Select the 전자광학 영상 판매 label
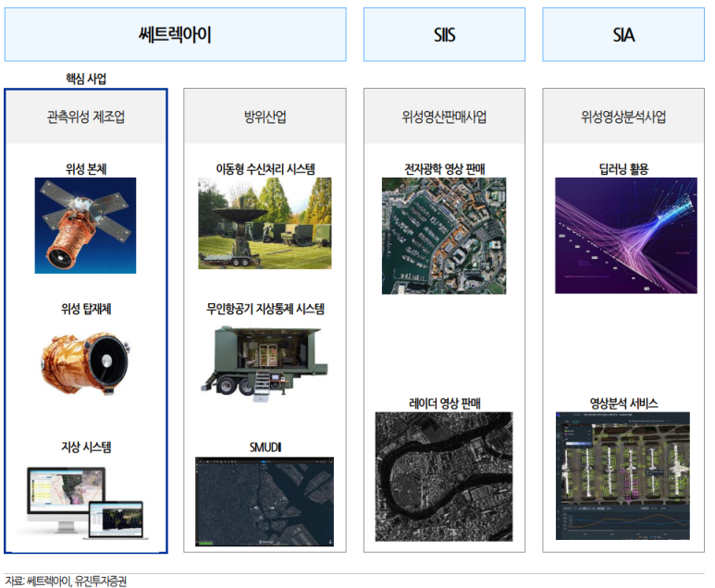This screenshot has height=588, width=715. [x=444, y=169]
